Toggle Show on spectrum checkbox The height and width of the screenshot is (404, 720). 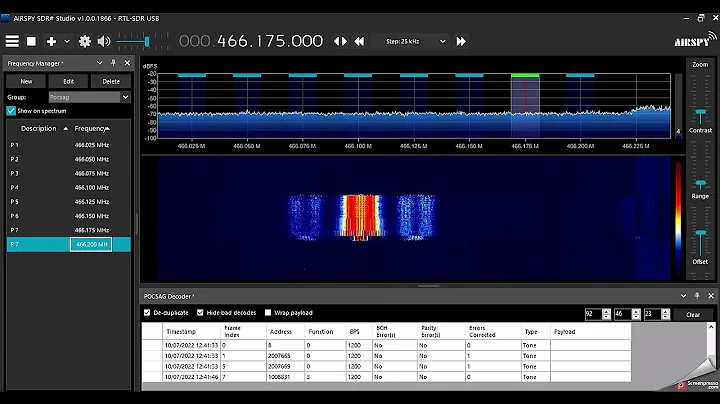click(11, 111)
